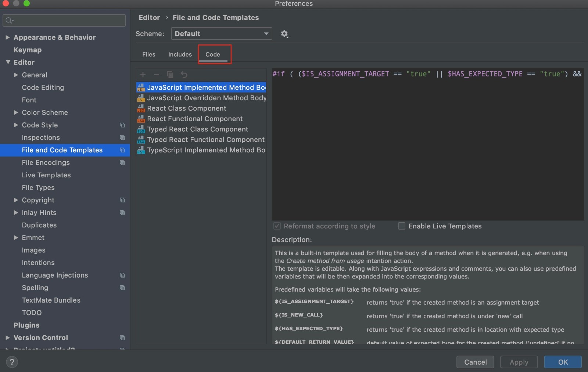The width and height of the screenshot is (588, 372).
Task: Click the Copy Template icon
Action: click(170, 75)
